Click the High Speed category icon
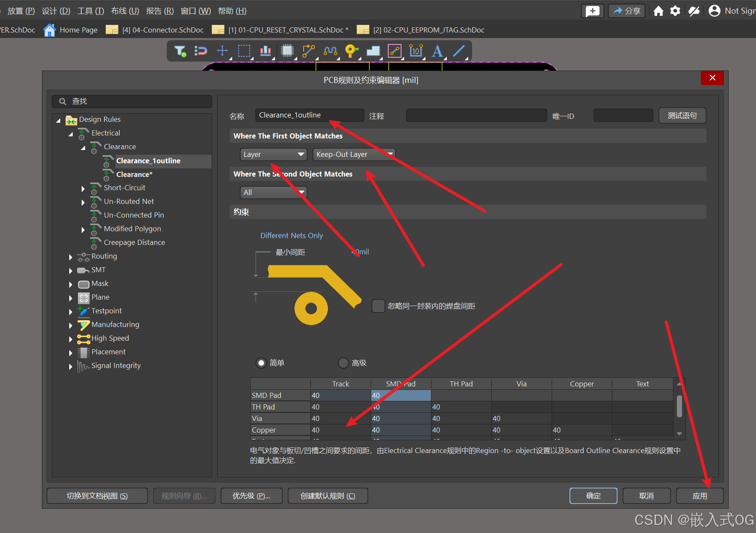Screen dimensions: 756x533 tap(84, 339)
